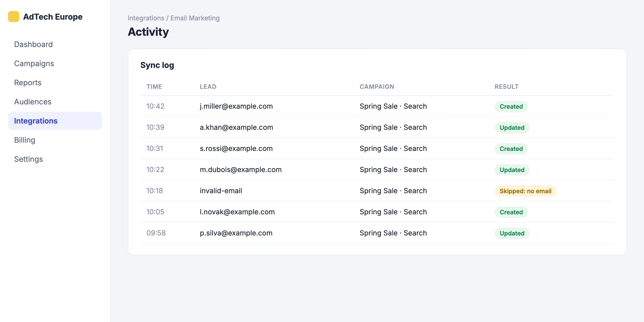644x322 pixels.
Task: Click the Activity page title
Action: pos(148,32)
